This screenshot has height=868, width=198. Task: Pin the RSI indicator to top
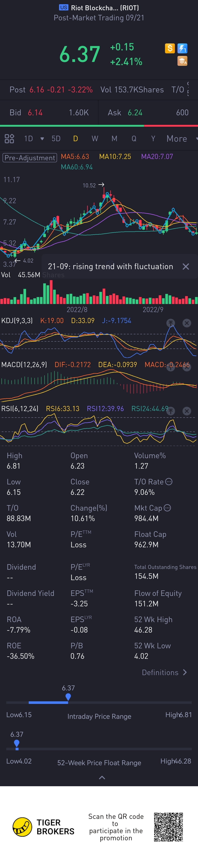click(x=171, y=411)
